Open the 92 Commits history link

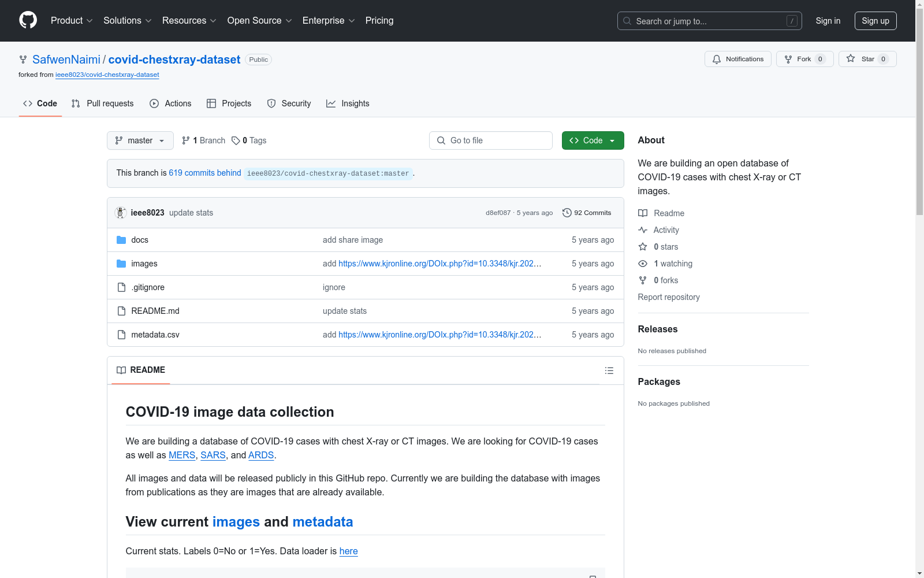587,213
